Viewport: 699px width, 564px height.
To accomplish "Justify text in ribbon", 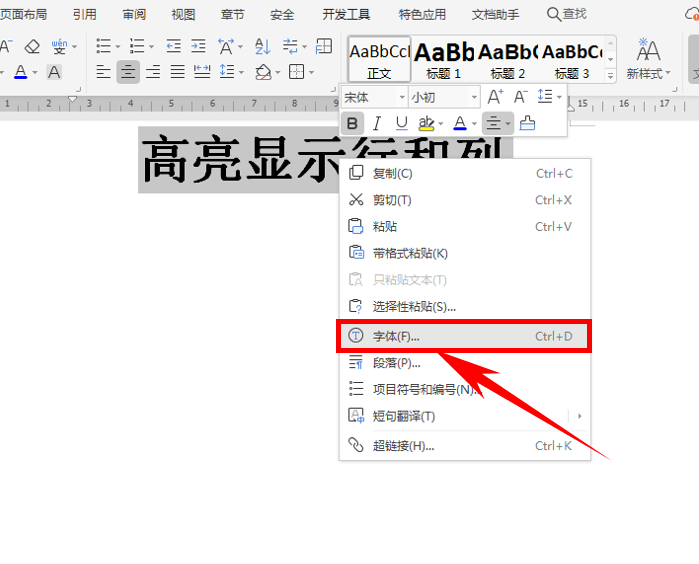I will pyautogui.click(x=177, y=72).
